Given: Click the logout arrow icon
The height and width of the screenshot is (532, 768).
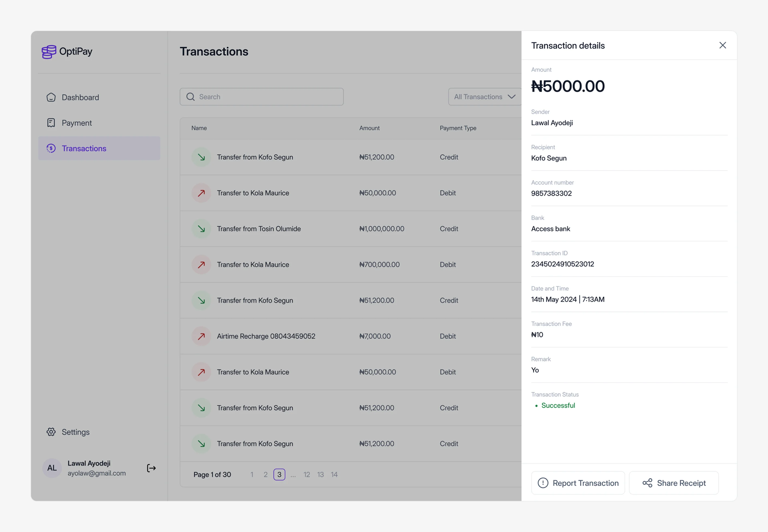Looking at the screenshot, I should click(x=151, y=468).
